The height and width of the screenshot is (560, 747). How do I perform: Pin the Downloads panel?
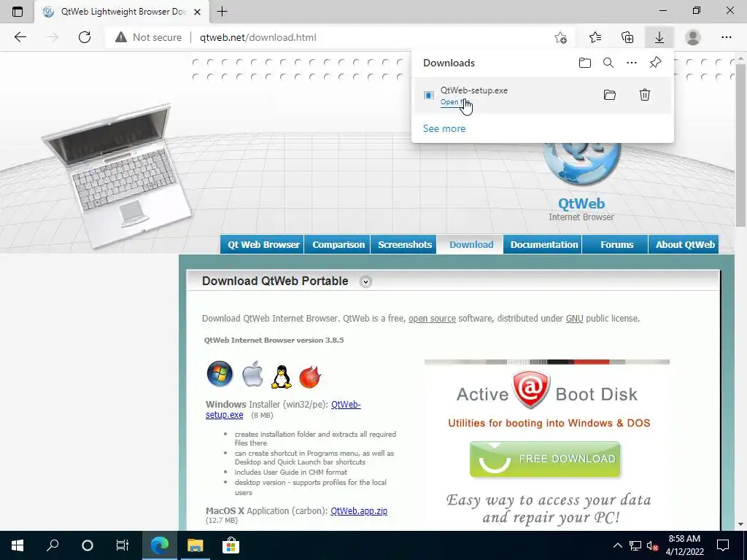656,63
